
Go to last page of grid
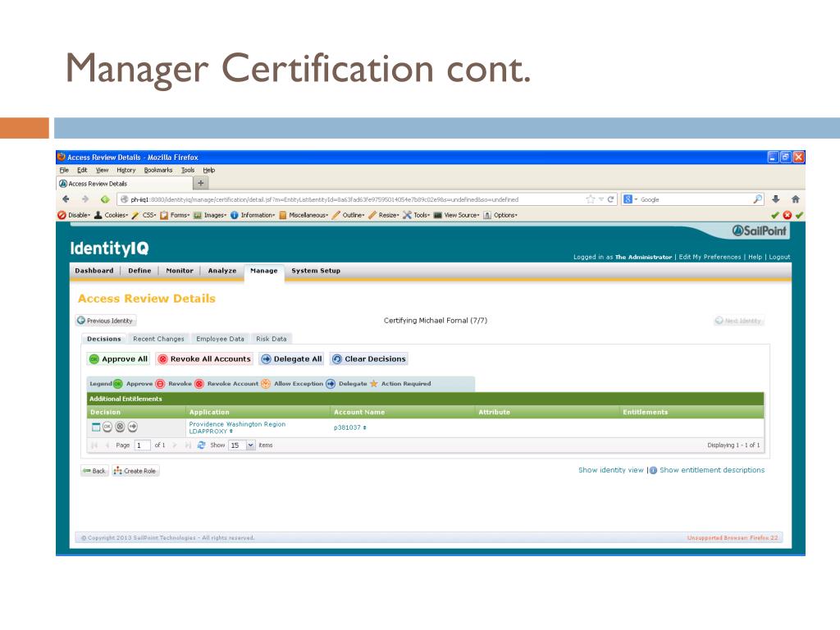pos(188,445)
